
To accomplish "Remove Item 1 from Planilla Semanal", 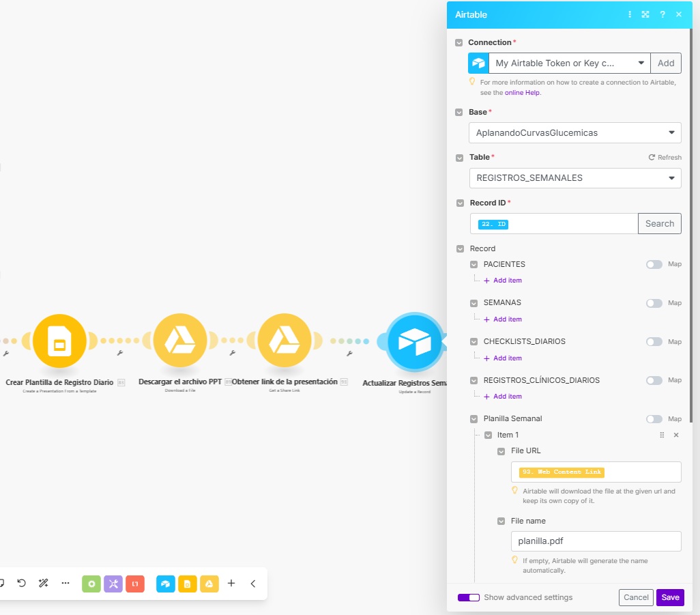I will tap(676, 435).
